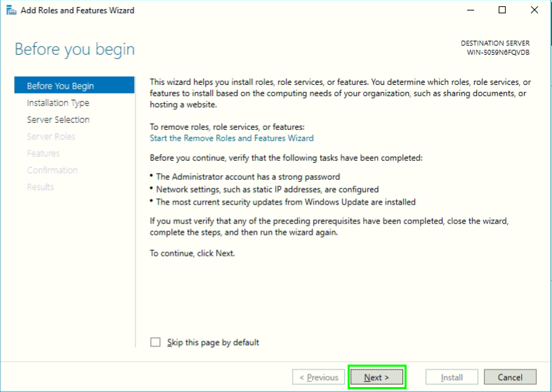Viewport: 552px width, 392px height.
Task: Click 'The Administrator account has a strong password' bullet
Action: [248, 177]
